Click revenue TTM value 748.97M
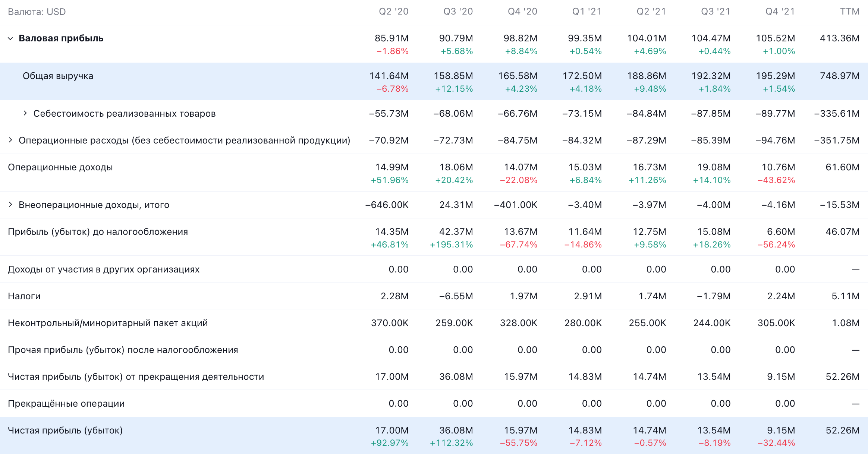 [x=840, y=76]
